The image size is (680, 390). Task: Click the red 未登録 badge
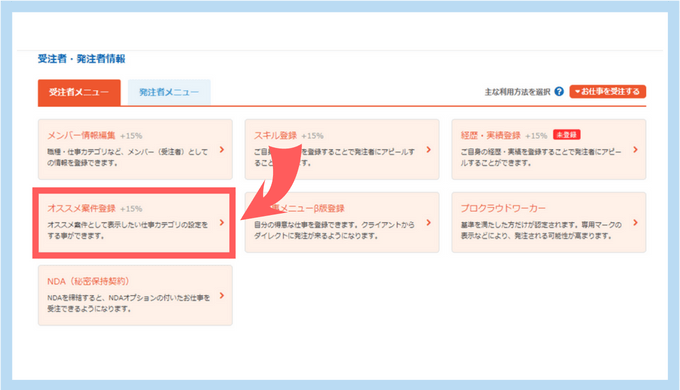[x=567, y=135]
